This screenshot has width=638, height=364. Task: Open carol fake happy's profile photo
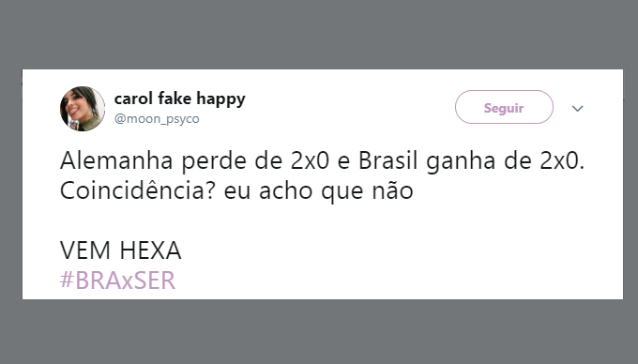[83, 109]
